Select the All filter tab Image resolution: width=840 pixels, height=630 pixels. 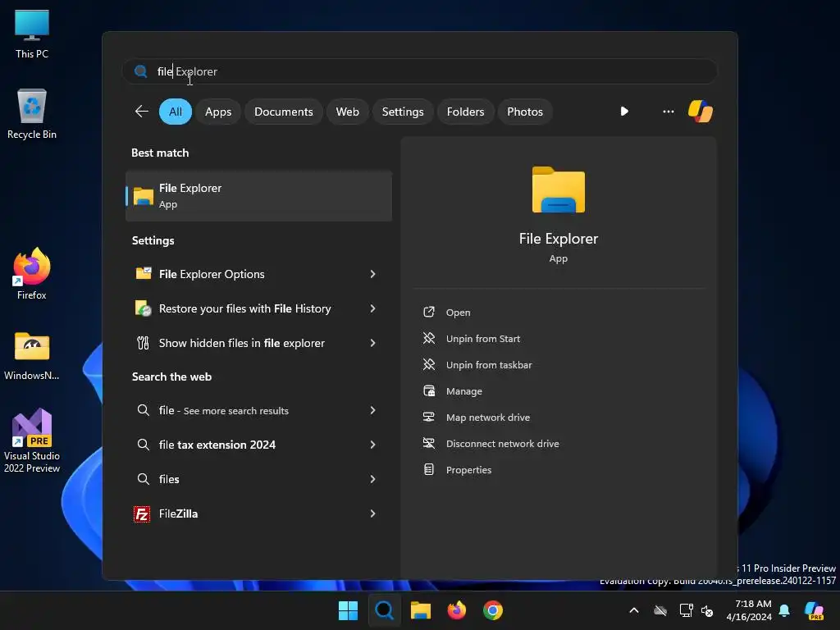coord(176,112)
